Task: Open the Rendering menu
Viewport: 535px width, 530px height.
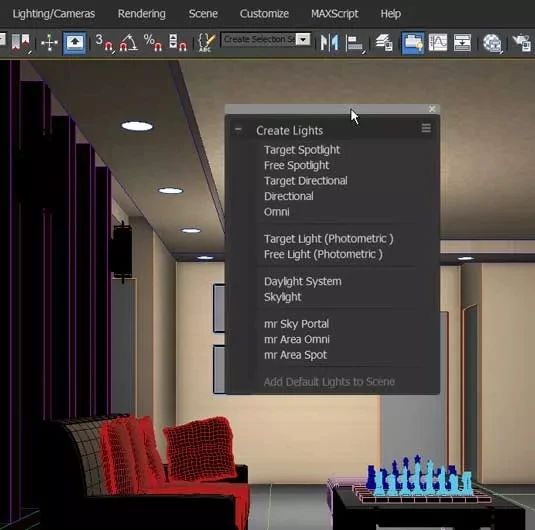Action: (x=142, y=14)
